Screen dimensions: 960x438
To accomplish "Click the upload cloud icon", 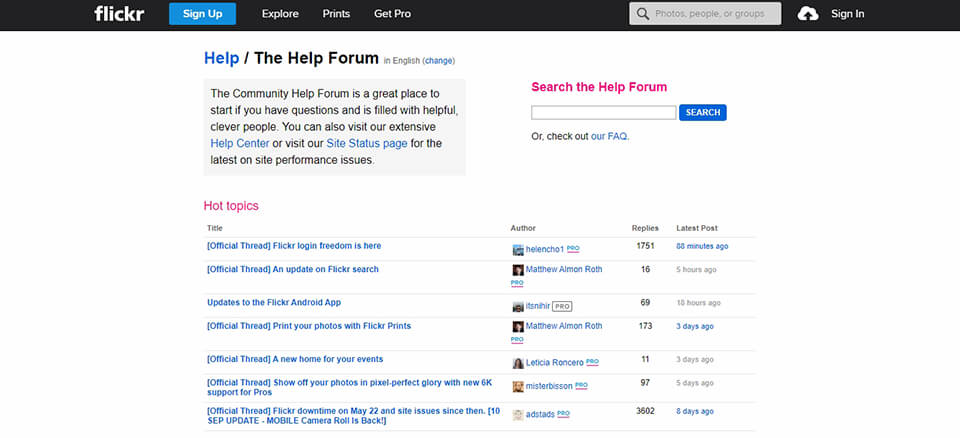I will point(808,13).
